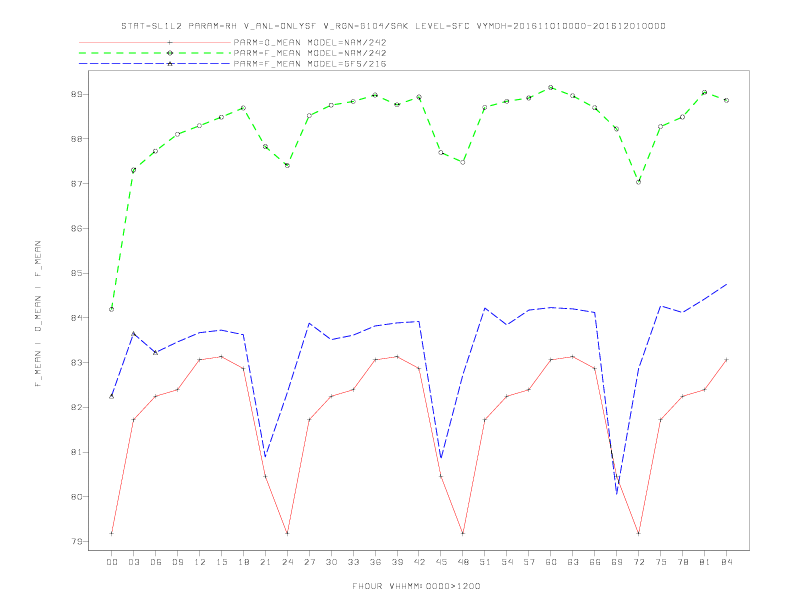Select the x-axis title FHOUR VHHMM
792x612 pixels.
(x=416, y=586)
